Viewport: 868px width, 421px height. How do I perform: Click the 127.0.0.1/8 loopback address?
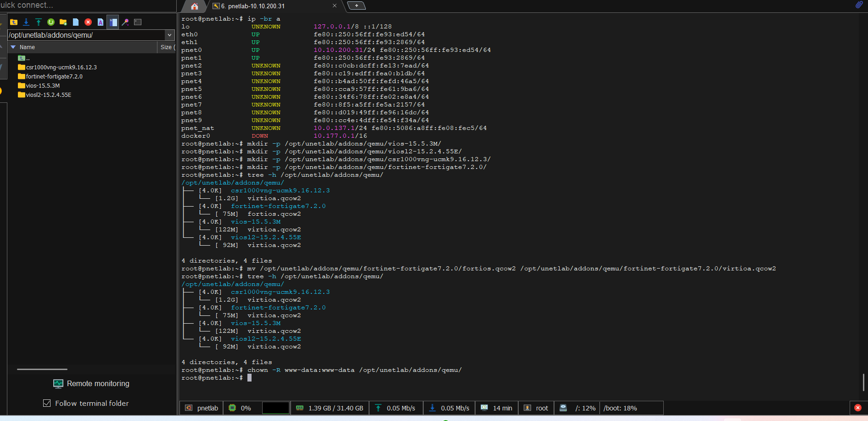click(x=336, y=27)
